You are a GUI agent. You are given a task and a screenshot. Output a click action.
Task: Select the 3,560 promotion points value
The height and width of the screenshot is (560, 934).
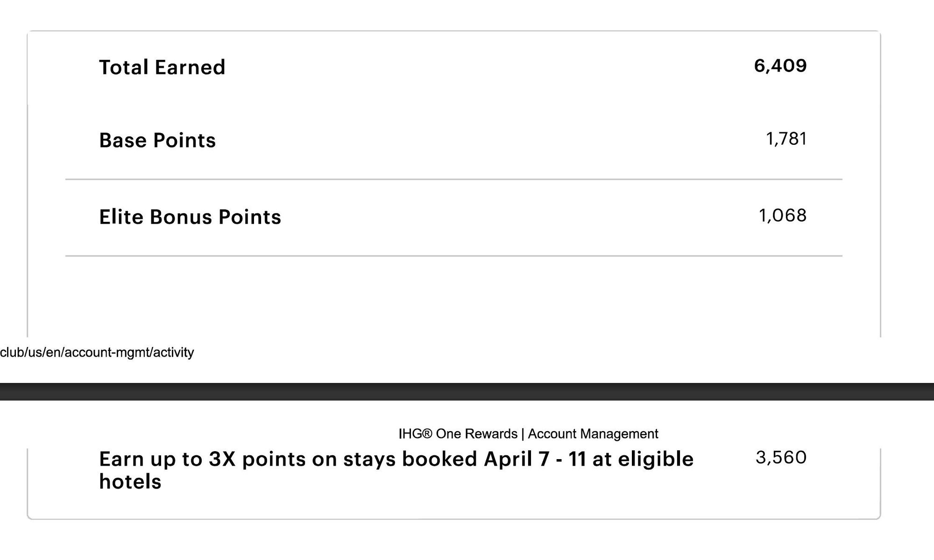781,457
